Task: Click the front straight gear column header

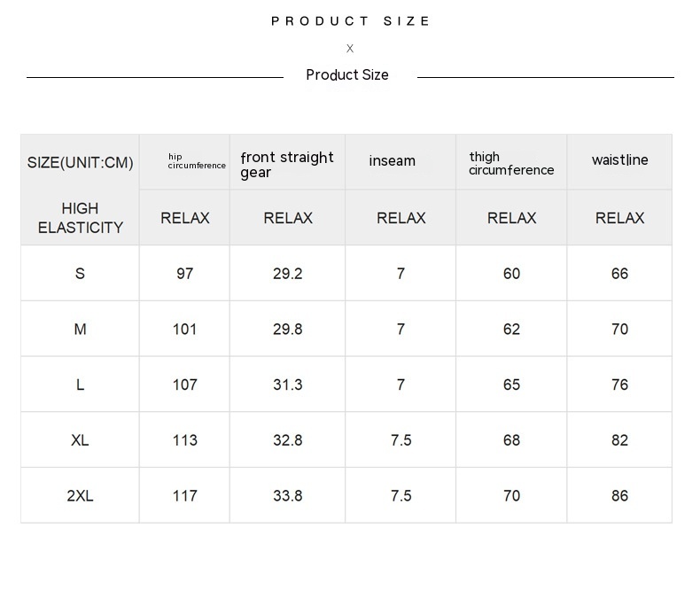Action: pos(287,164)
